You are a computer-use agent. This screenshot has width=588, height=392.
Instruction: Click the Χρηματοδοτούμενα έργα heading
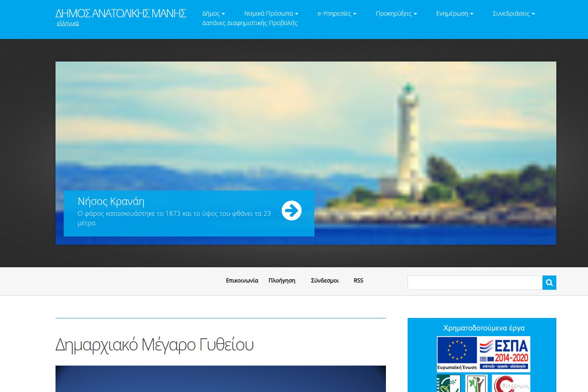click(484, 328)
